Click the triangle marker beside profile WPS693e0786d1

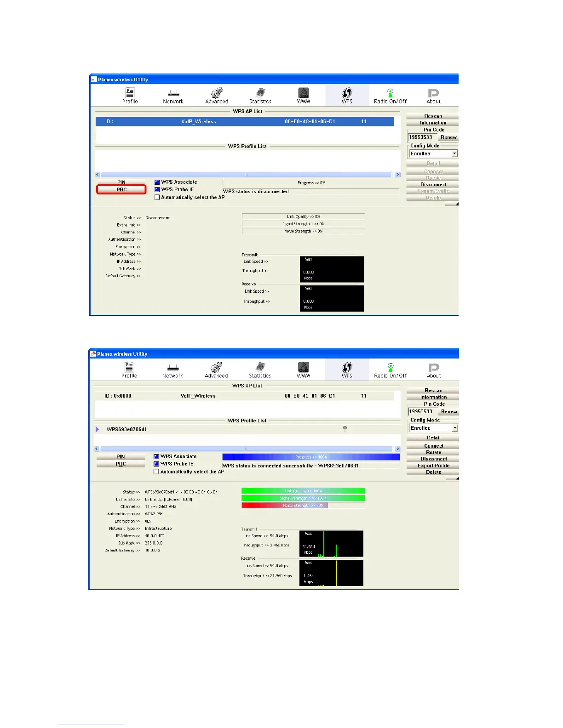coord(97,429)
